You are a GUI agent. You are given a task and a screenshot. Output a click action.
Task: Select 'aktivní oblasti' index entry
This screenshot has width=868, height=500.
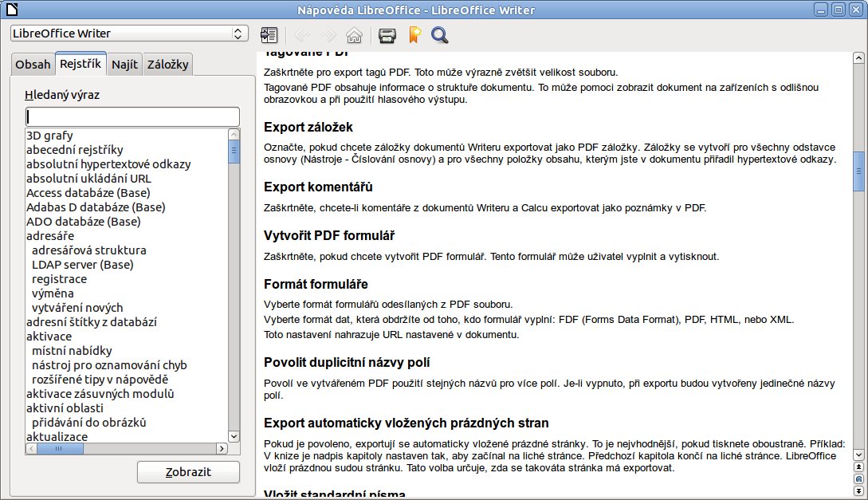click(x=65, y=408)
